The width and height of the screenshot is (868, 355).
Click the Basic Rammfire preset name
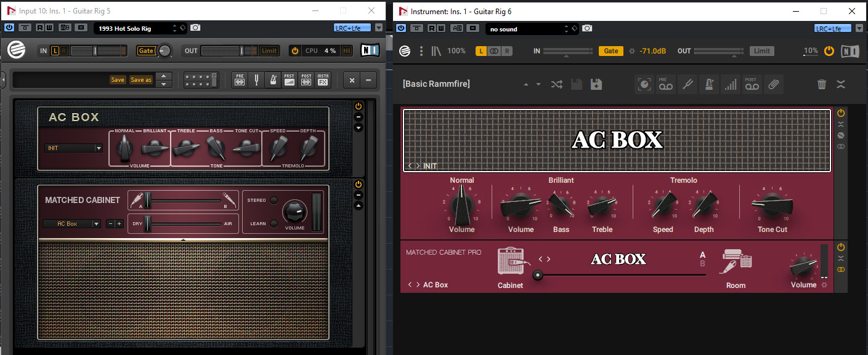click(x=436, y=84)
